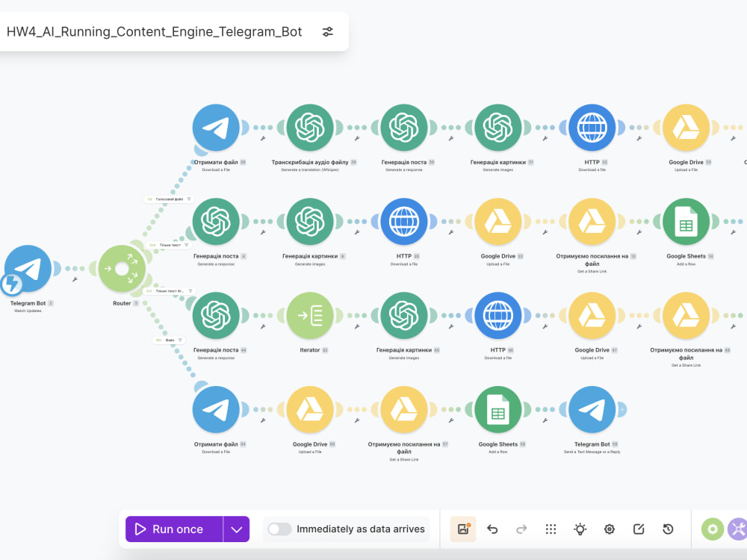Open the bottom-route Отримуємо посилання на файл module
Screen dimensions: 747x560
pyautogui.click(x=404, y=409)
